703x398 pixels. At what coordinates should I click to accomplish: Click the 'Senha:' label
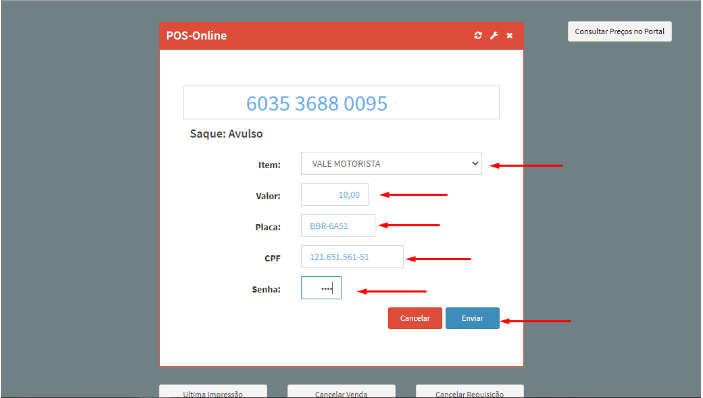coord(266,290)
